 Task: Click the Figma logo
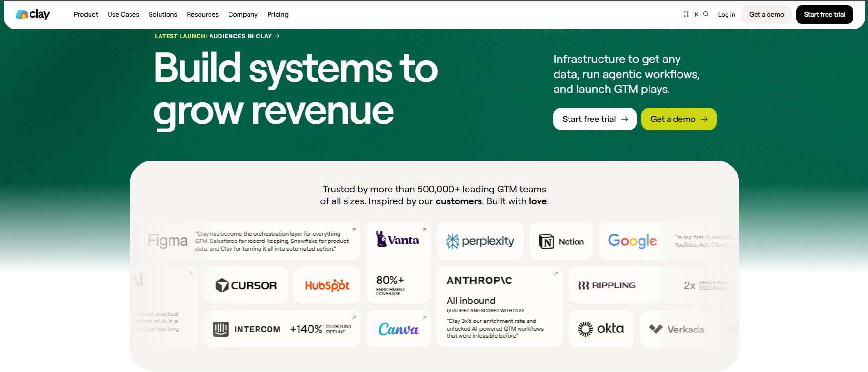coord(167,241)
